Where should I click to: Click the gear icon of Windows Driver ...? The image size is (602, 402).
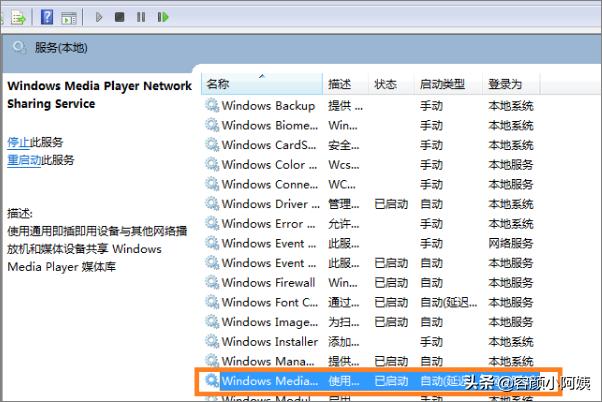tap(212, 203)
